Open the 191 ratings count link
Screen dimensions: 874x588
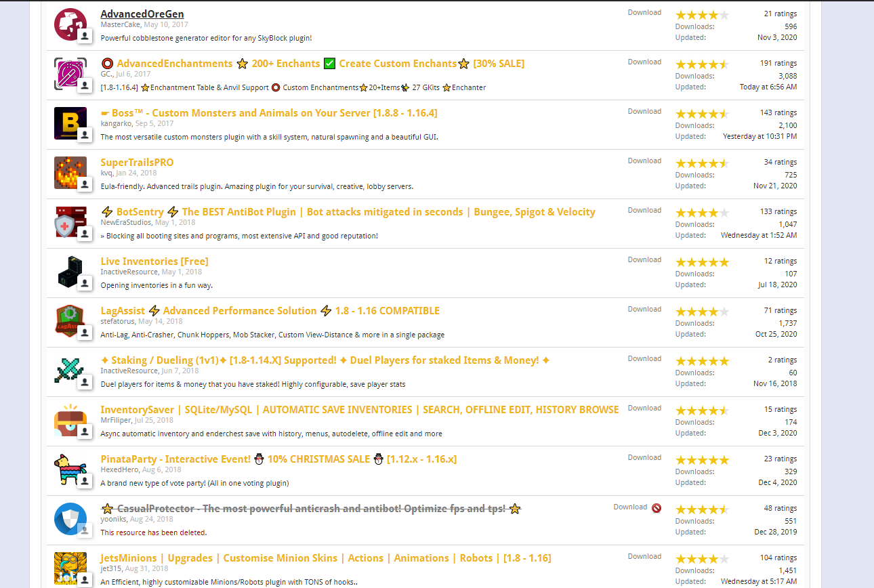click(778, 63)
